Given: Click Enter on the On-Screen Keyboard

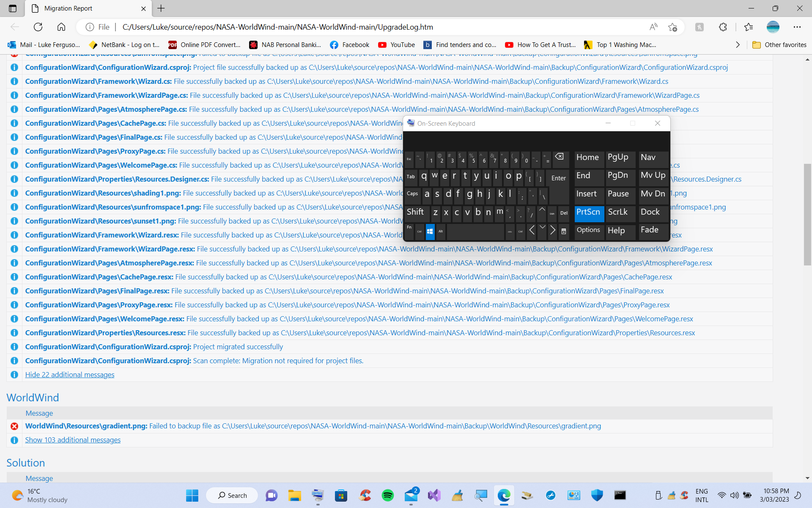Looking at the screenshot, I should tap(558, 178).
